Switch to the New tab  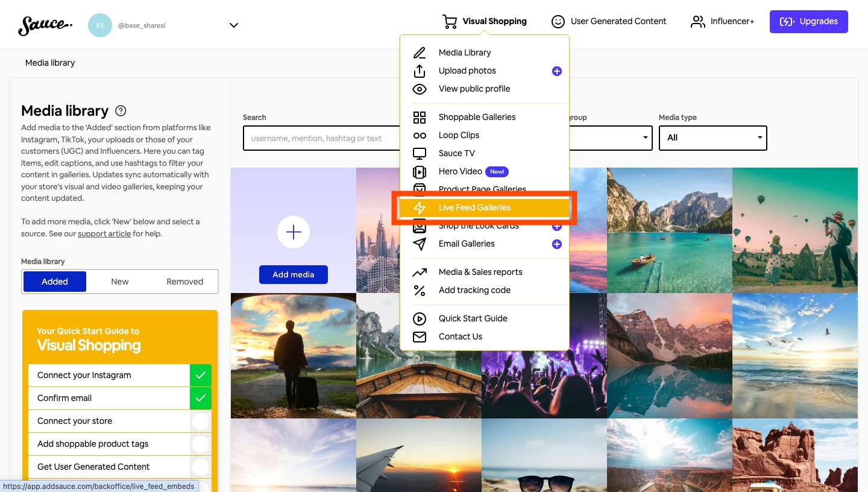click(120, 282)
